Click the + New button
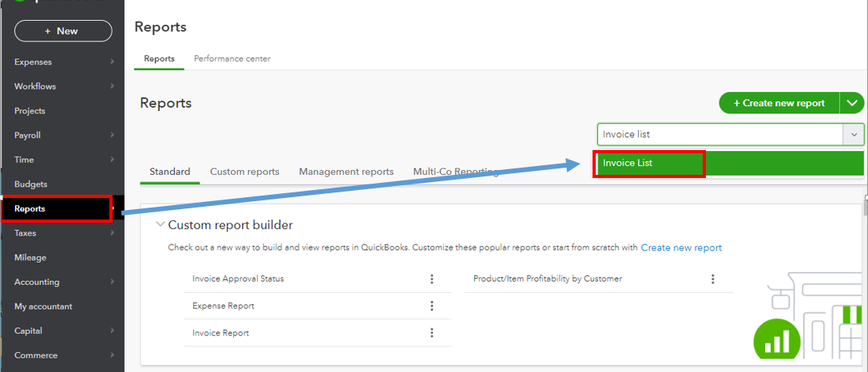 (63, 31)
